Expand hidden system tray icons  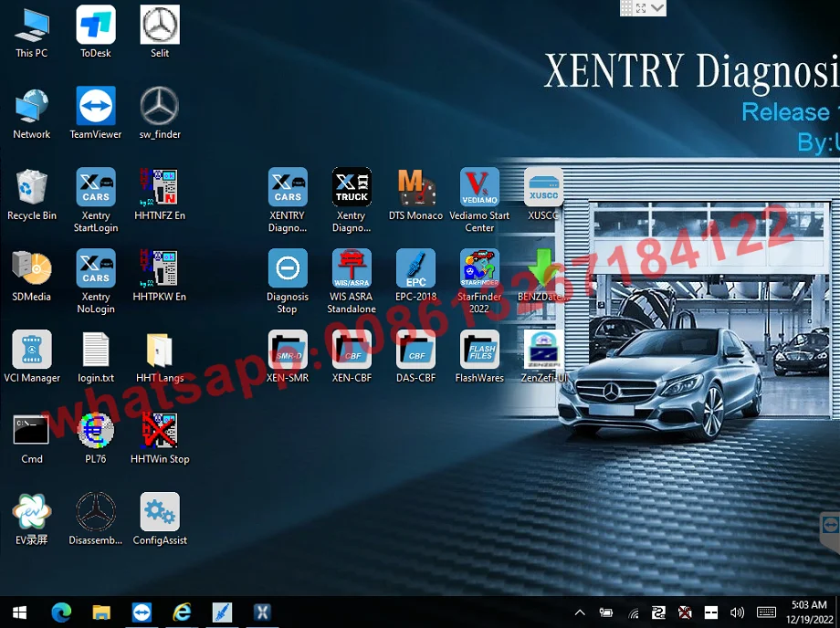tap(579, 612)
